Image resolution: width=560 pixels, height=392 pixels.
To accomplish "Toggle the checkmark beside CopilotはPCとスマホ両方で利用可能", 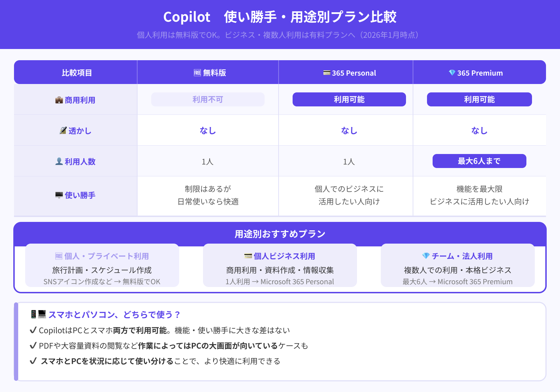I will [x=34, y=329].
